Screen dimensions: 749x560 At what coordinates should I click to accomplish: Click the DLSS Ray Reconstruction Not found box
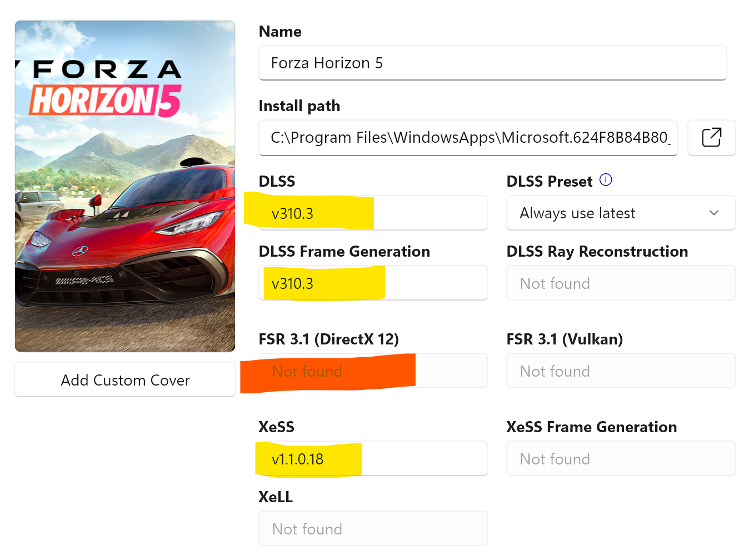tap(621, 283)
